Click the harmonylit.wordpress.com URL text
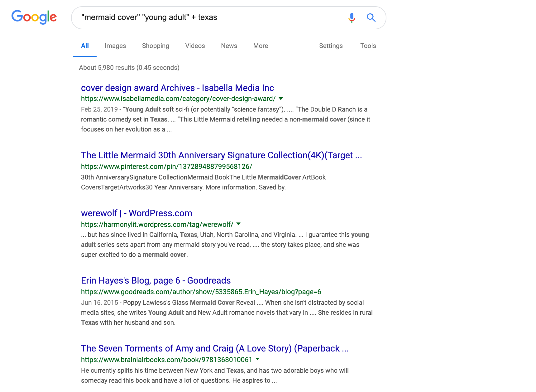 157,225
